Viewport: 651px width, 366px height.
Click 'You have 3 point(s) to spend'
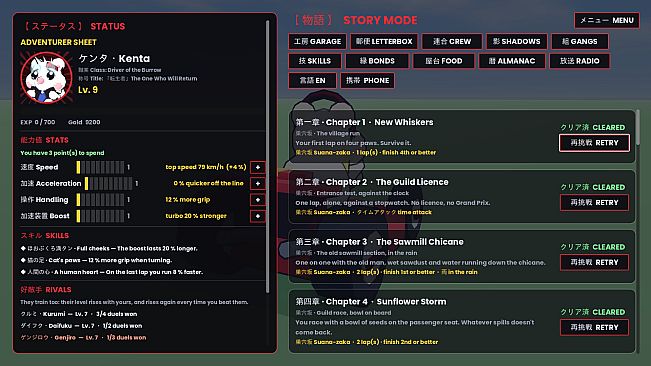coord(62,153)
